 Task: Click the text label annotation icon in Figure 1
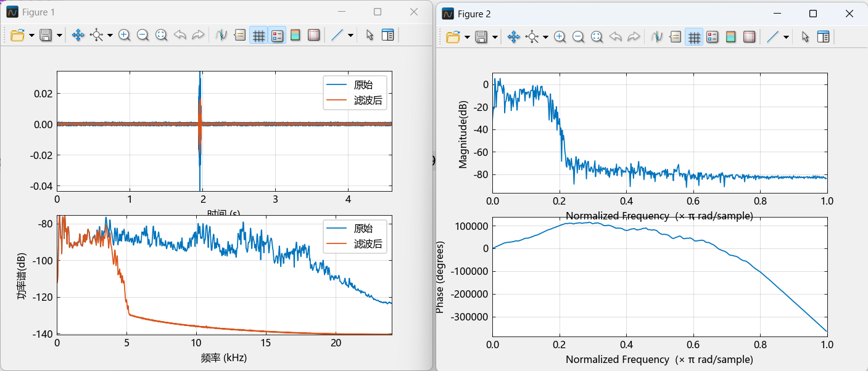240,35
